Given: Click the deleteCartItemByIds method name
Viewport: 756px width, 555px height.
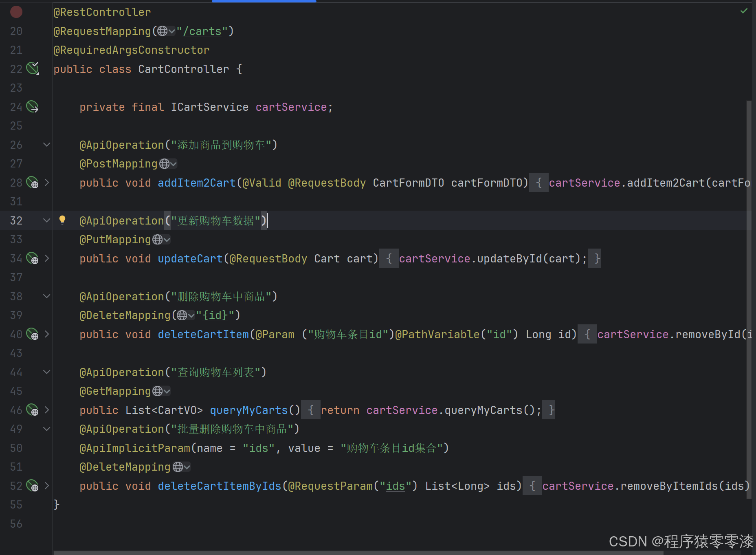Looking at the screenshot, I should tap(220, 486).
